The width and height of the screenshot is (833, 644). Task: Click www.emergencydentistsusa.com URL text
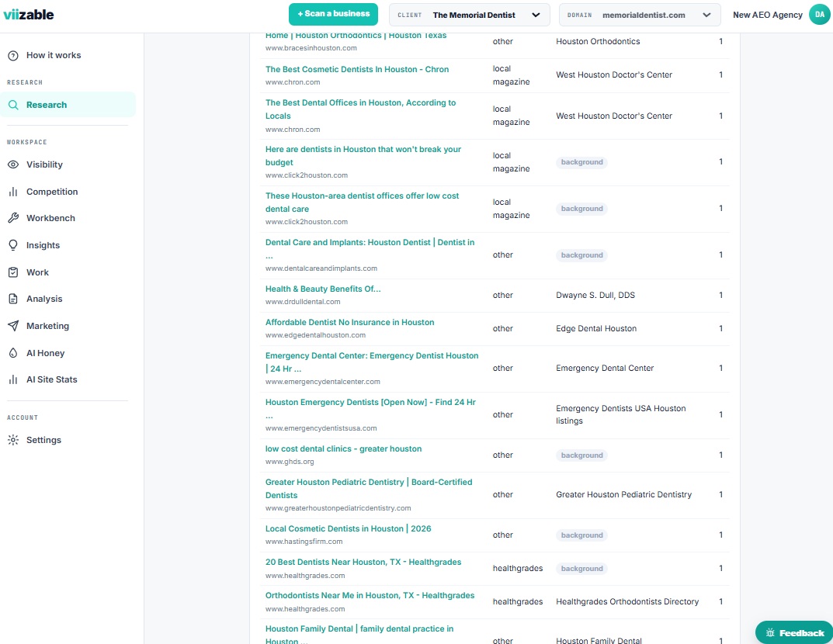[x=321, y=428]
